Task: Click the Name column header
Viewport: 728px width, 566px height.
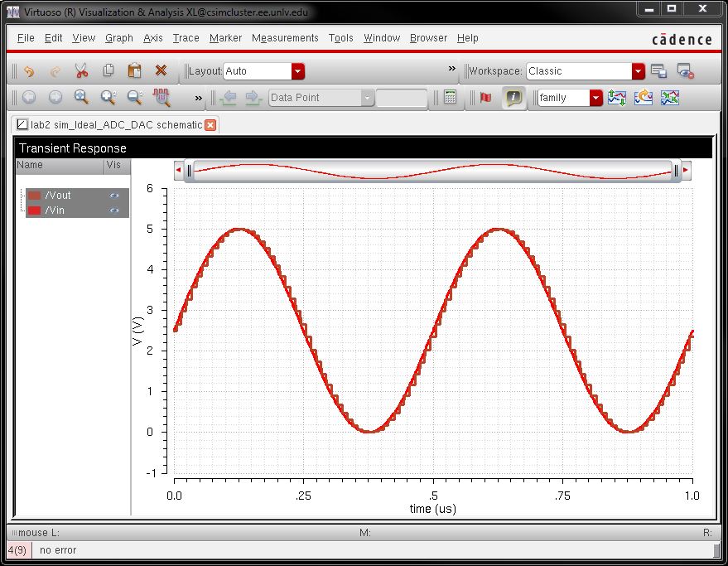Action: pyautogui.click(x=58, y=166)
